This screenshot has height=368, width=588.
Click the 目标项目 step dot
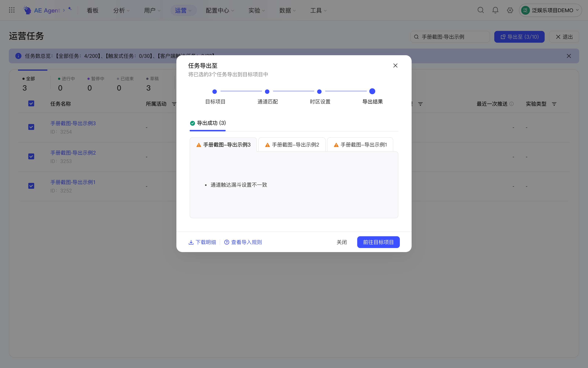pyautogui.click(x=215, y=91)
